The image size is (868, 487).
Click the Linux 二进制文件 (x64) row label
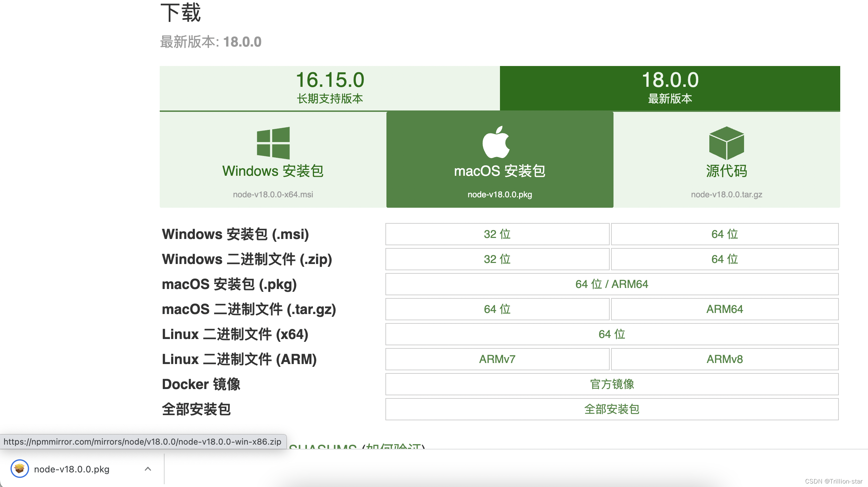(x=235, y=334)
